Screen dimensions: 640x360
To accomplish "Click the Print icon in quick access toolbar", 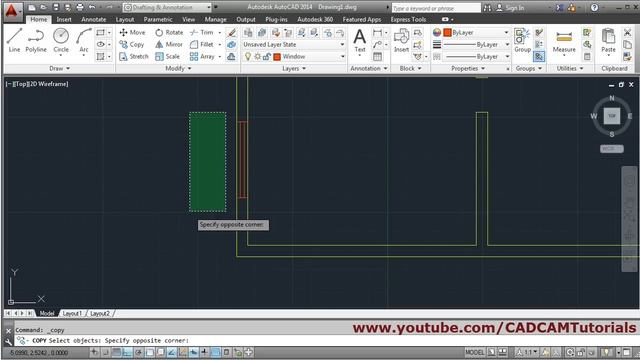I will click(x=80, y=7).
